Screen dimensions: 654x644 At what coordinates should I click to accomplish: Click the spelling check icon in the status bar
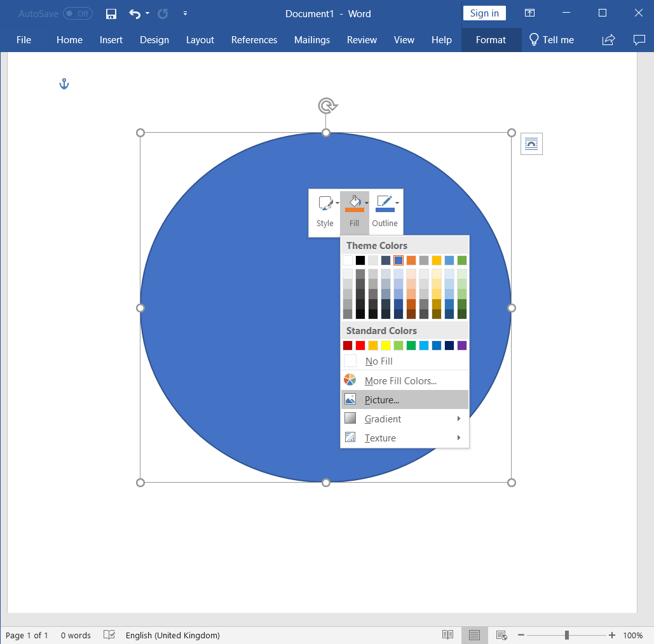(109, 634)
